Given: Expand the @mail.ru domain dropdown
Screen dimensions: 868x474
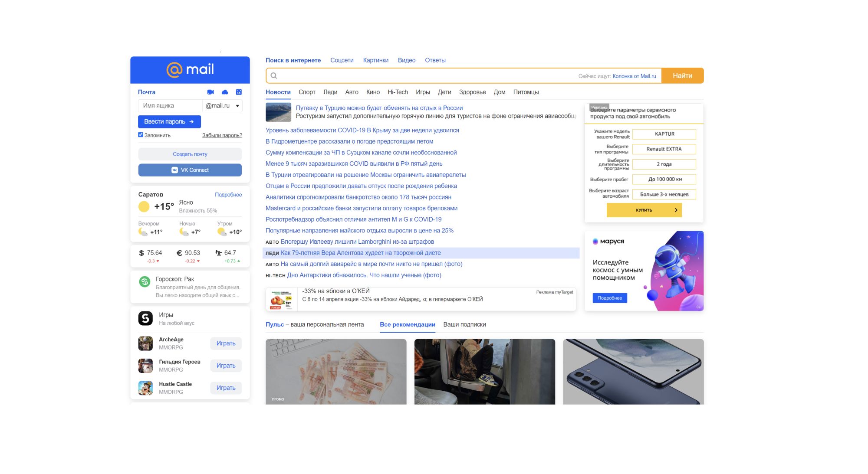Looking at the screenshot, I should (222, 106).
